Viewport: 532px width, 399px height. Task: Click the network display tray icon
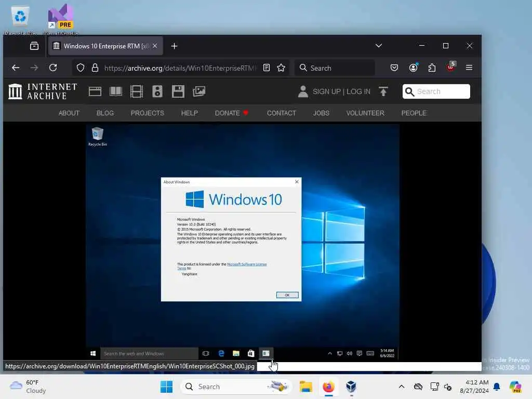(x=434, y=387)
